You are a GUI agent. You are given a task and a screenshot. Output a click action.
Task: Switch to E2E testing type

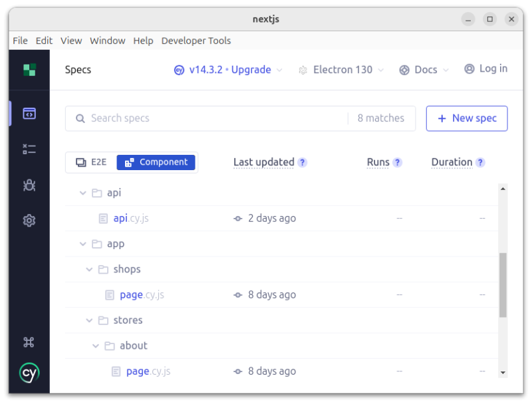coord(91,162)
